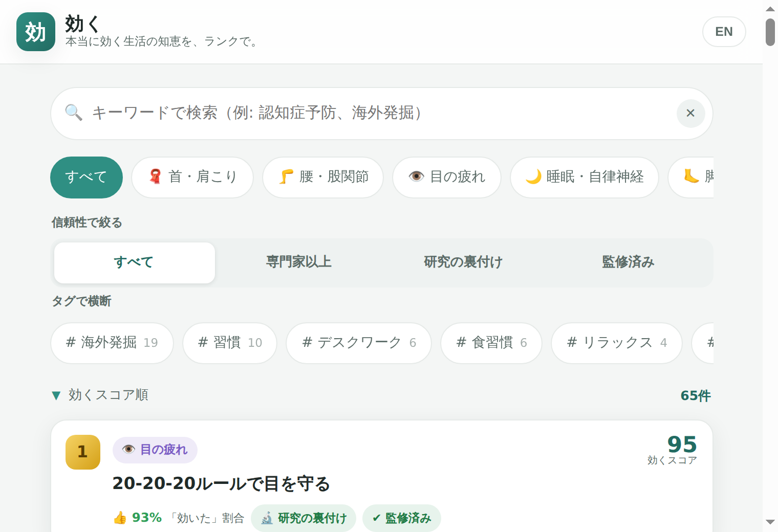Click the leg icon on 腰・股関節 chip
The height and width of the screenshot is (532, 778).
coord(286,176)
